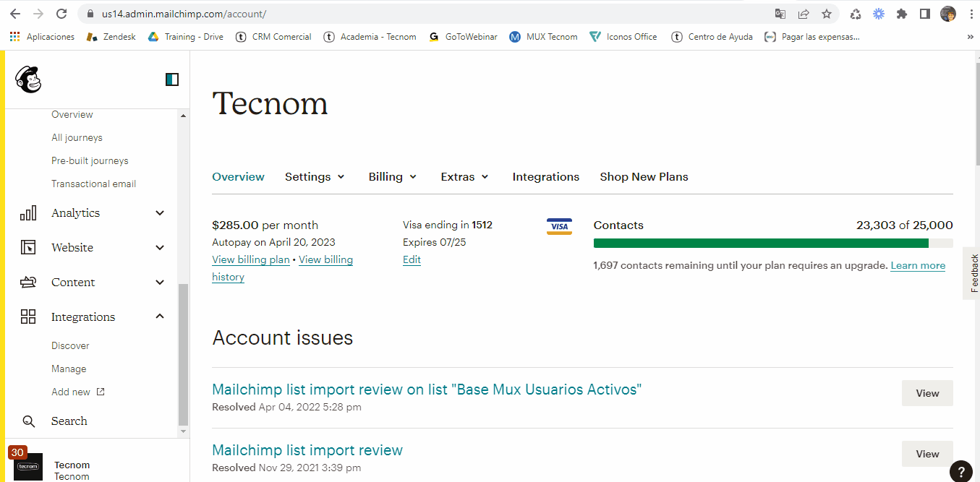Click the Visa card logo

pos(559,226)
